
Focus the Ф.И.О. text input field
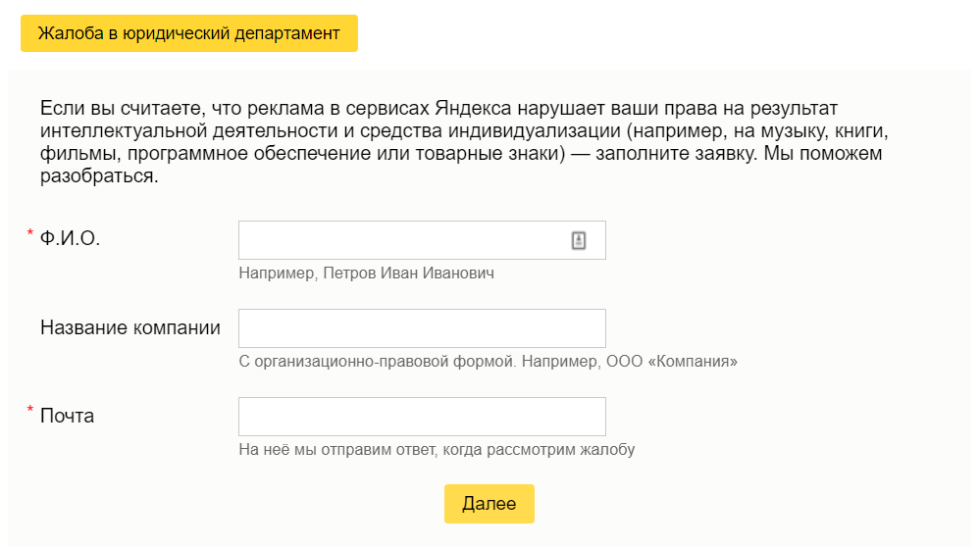(422, 240)
